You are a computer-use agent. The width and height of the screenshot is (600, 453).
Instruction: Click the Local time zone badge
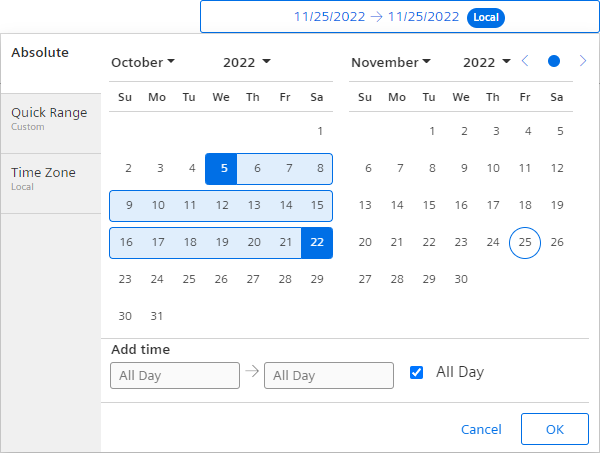click(x=486, y=17)
